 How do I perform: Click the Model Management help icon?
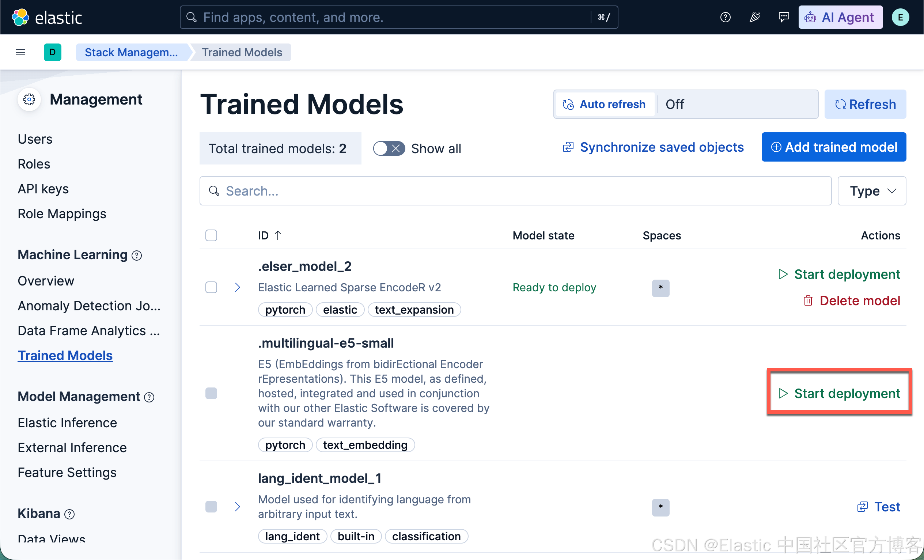[x=149, y=397]
